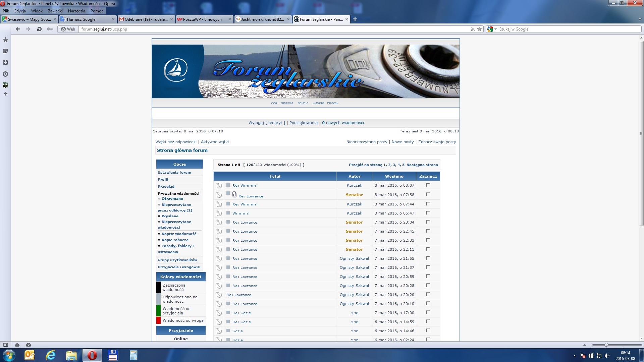Click the sailboat forum logo
The image size is (644, 362).
coord(175,70)
